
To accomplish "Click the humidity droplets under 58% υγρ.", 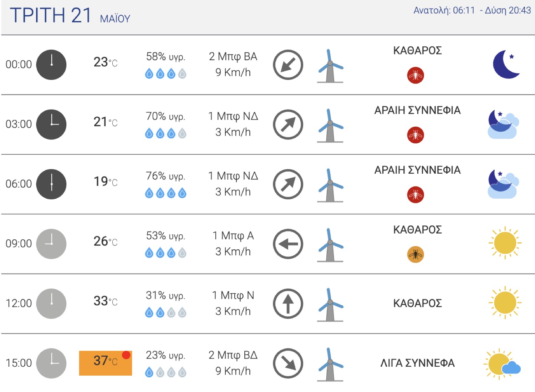I will tap(166, 74).
